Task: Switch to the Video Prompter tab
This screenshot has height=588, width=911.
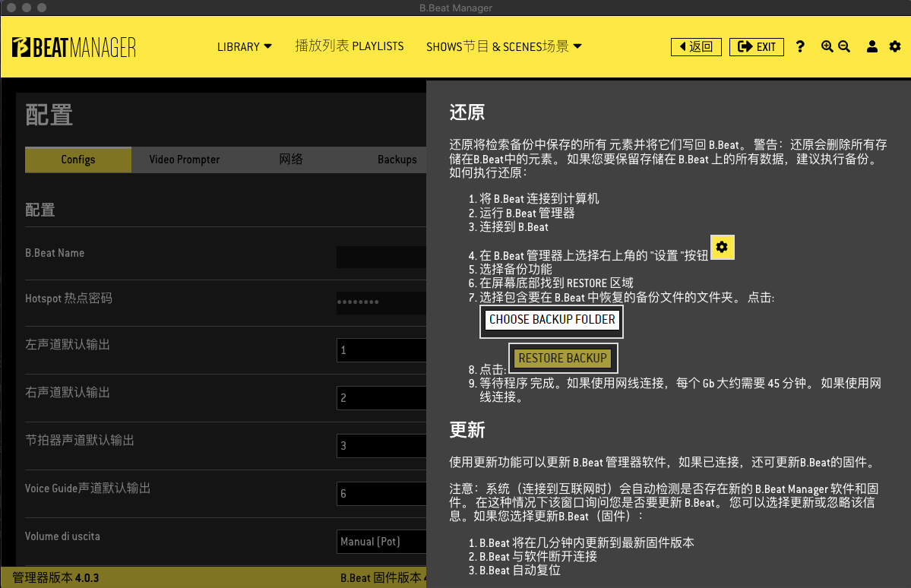Action: pos(184,160)
